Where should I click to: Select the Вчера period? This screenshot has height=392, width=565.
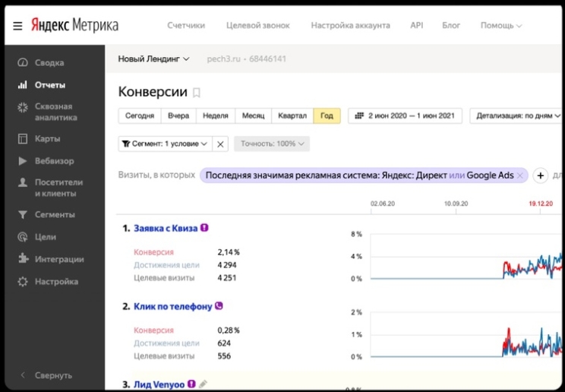tap(178, 115)
